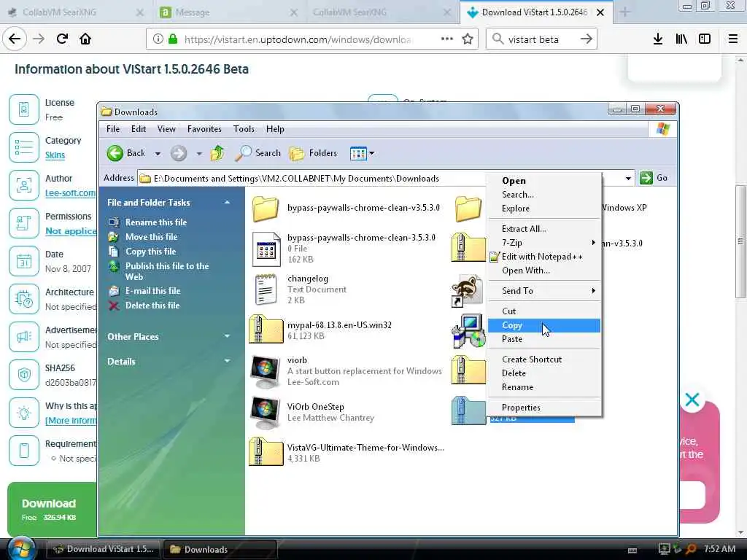This screenshot has width=747, height=560.
Task: Choose the Copy this file task
Action: tap(150, 252)
